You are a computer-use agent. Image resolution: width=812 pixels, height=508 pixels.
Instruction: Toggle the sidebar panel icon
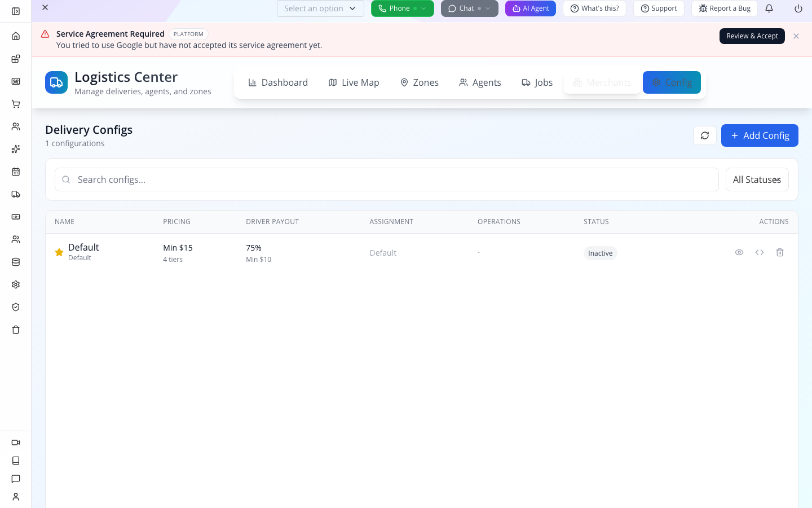point(16,11)
